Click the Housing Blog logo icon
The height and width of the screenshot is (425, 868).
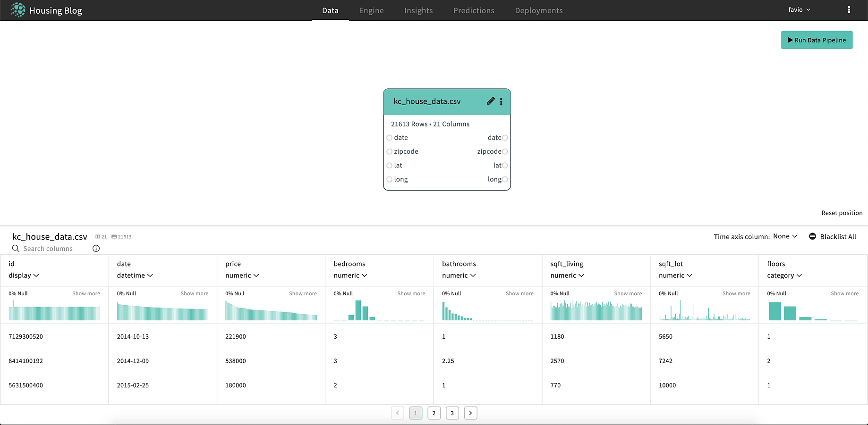pos(18,10)
